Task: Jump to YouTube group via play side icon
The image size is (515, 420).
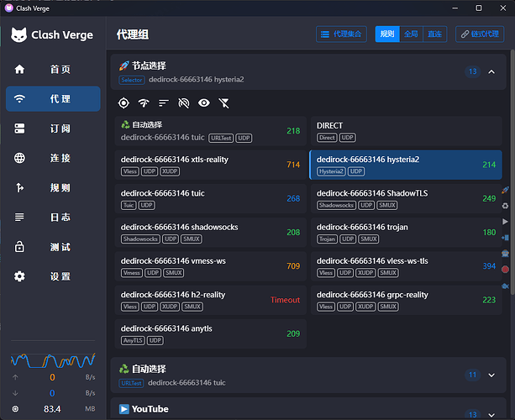Action: 505,222
